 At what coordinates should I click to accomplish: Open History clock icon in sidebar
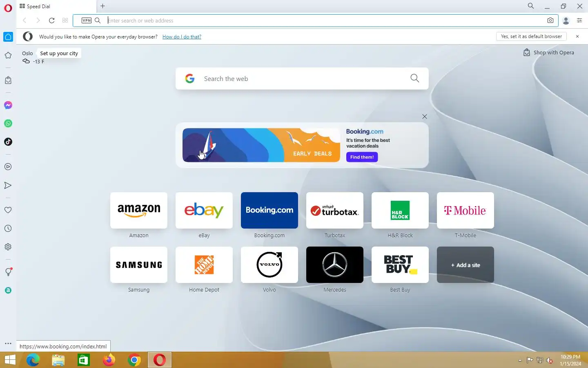point(8,229)
